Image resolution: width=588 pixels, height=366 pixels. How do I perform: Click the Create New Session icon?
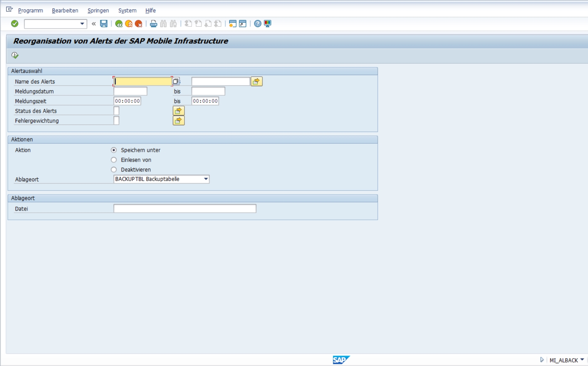(x=233, y=24)
